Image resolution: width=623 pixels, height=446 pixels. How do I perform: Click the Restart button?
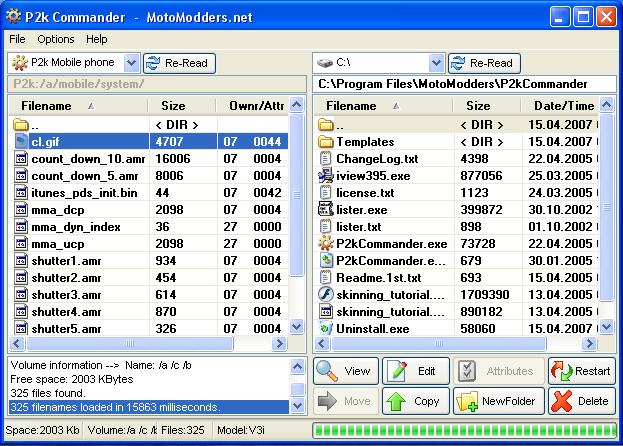582,371
